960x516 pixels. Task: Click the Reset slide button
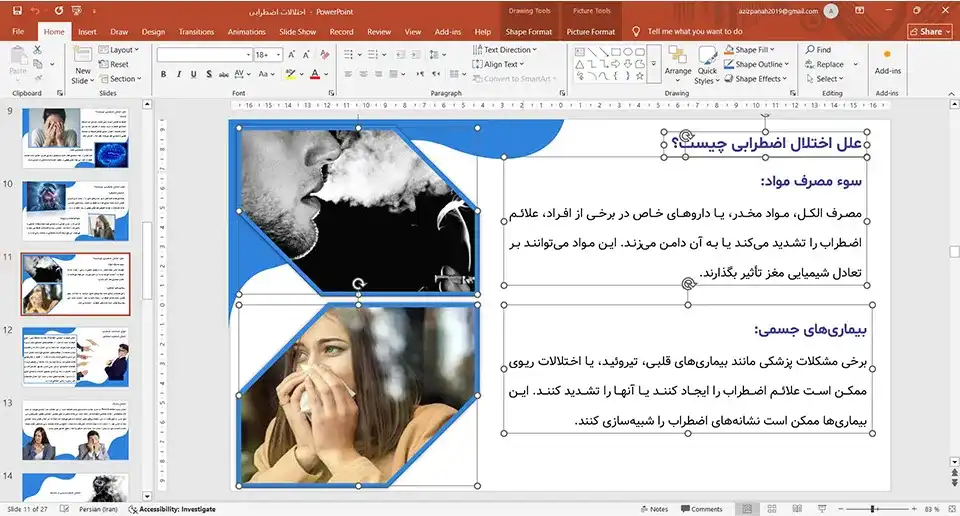(x=114, y=64)
